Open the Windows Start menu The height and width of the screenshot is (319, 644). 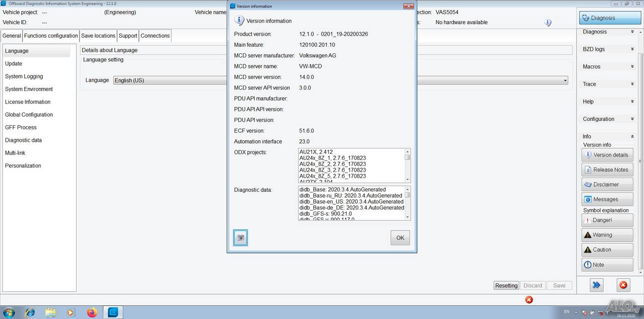coord(9,312)
